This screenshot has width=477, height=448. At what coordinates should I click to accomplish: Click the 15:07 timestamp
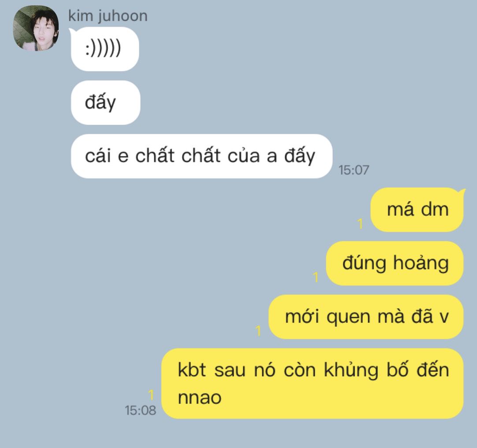pos(354,170)
